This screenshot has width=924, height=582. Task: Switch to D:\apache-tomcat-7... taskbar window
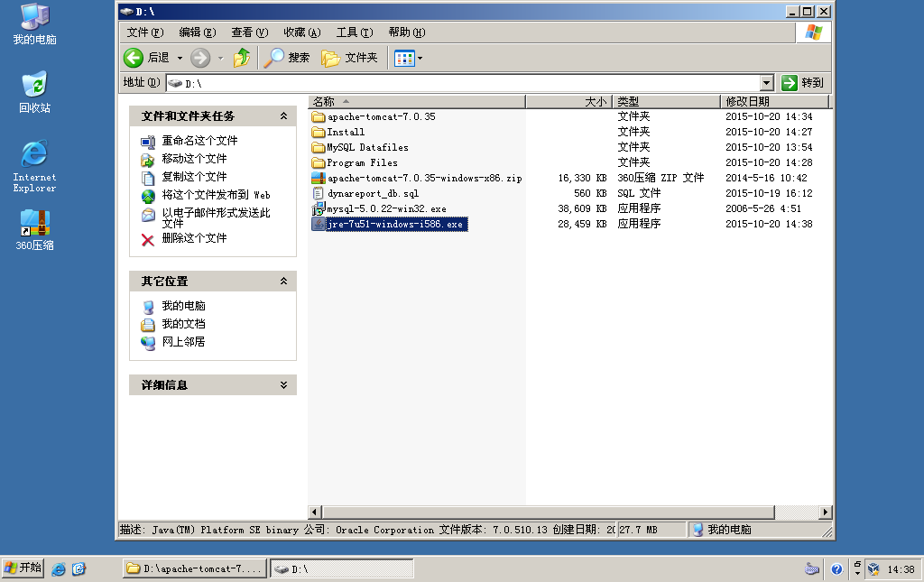[x=195, y=569]
